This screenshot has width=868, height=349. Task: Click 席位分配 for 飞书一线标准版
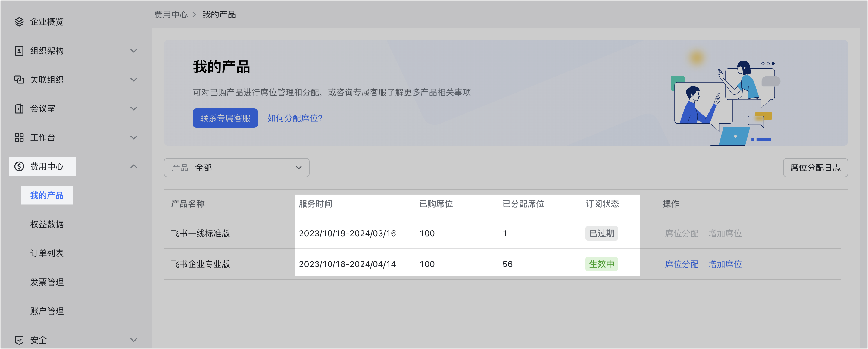(681, 233)
